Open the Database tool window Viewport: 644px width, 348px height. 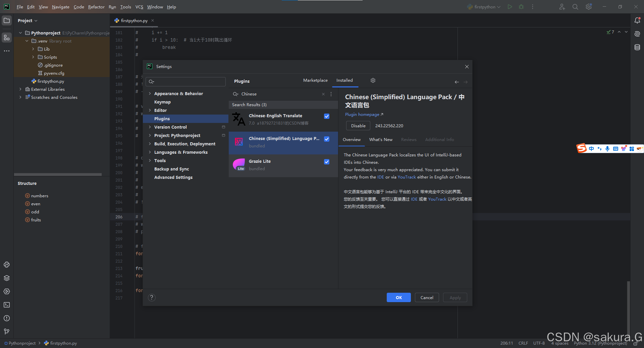(637, 47)
